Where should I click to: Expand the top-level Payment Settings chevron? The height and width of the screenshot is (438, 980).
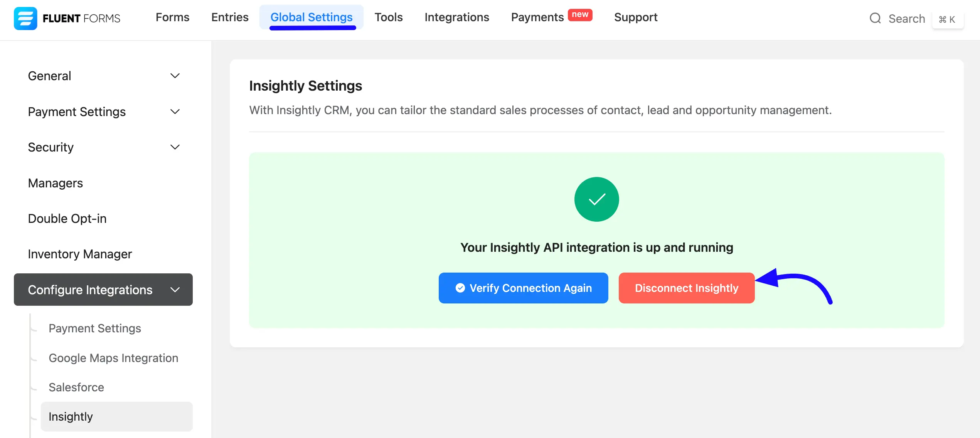pyautogui.click(x=175, y=111)
